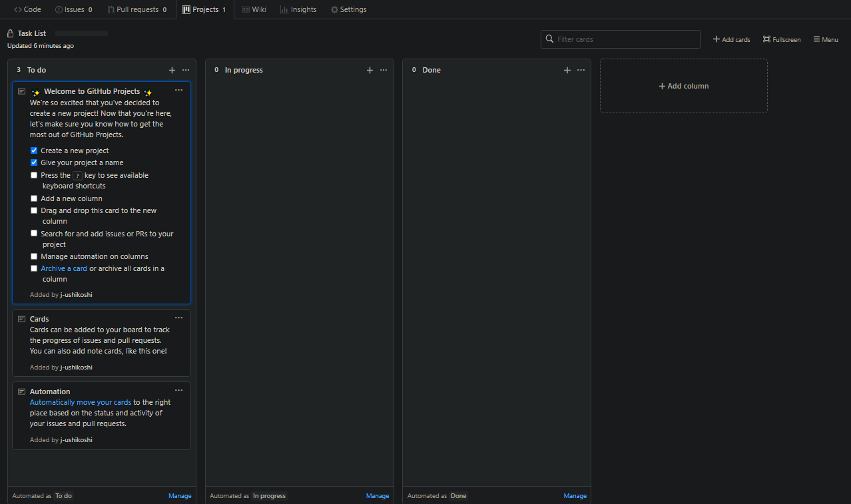851x504 pixels.
Task: Open the In progress column options menu
Action: pyautogui.click(x=384, y=70)
